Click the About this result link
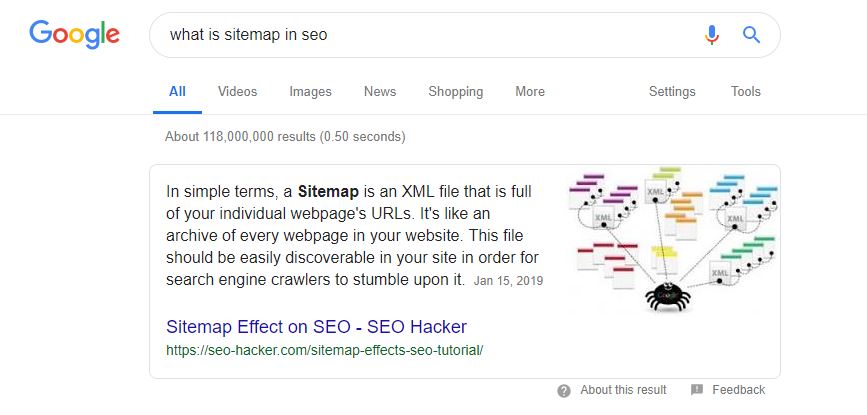The width and height of the screenshot is (867, 415). pyautogui.click(x=623, y=390)
